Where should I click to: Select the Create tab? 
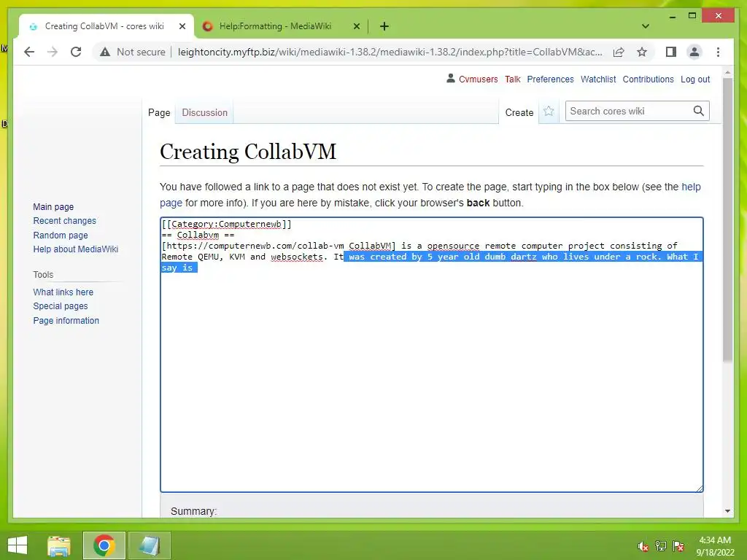pos(519,113)
